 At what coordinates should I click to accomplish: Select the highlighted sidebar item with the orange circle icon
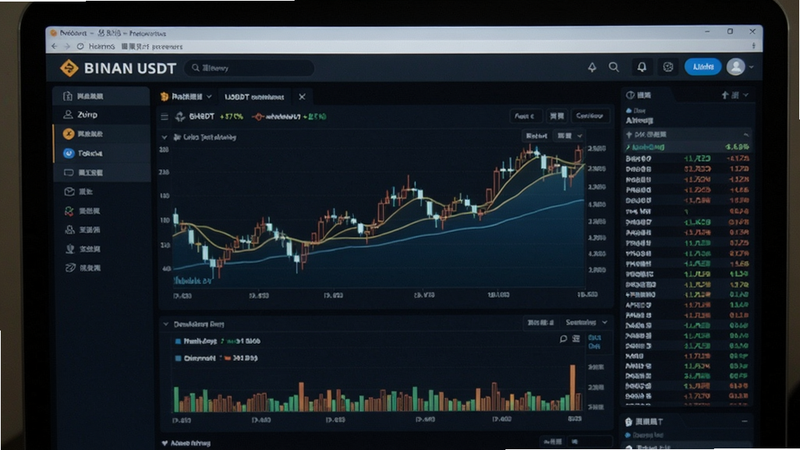coord(101,134)
